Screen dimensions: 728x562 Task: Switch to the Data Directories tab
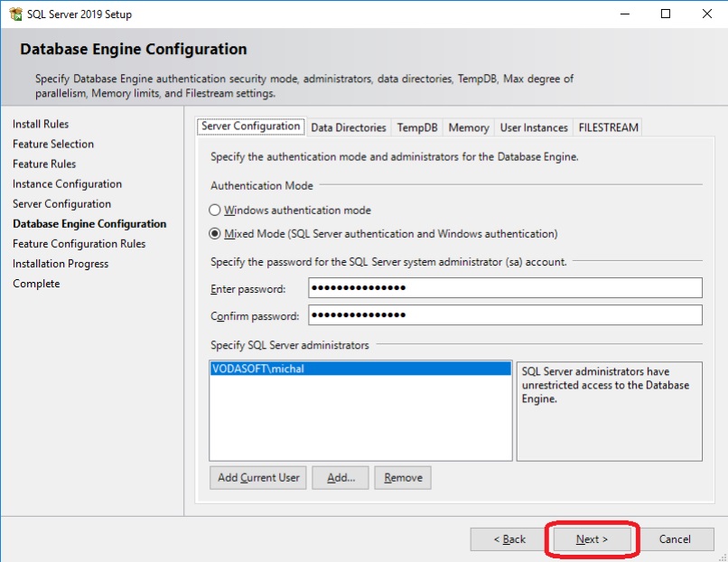[348, 127]
